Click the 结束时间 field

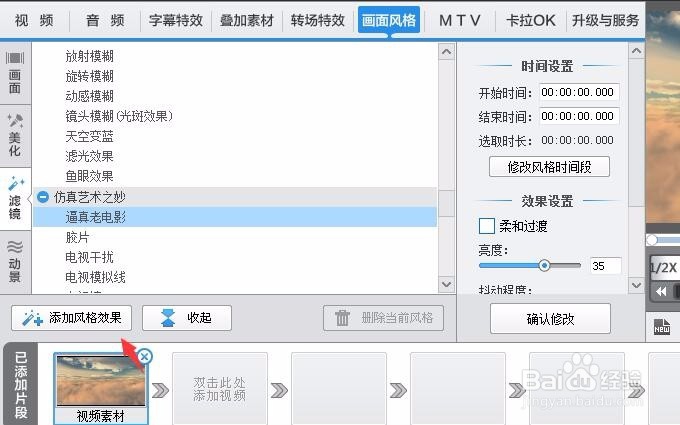coord(579,116)
